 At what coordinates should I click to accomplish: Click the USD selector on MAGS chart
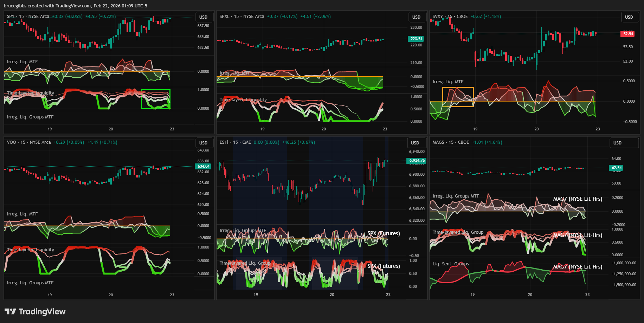click(x=618, y=143)
